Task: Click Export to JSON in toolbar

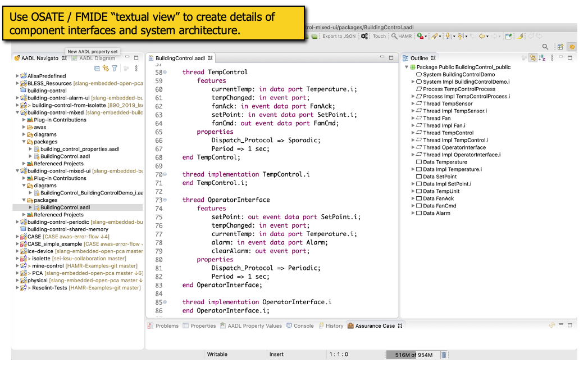Action: [x=339, y=36]
